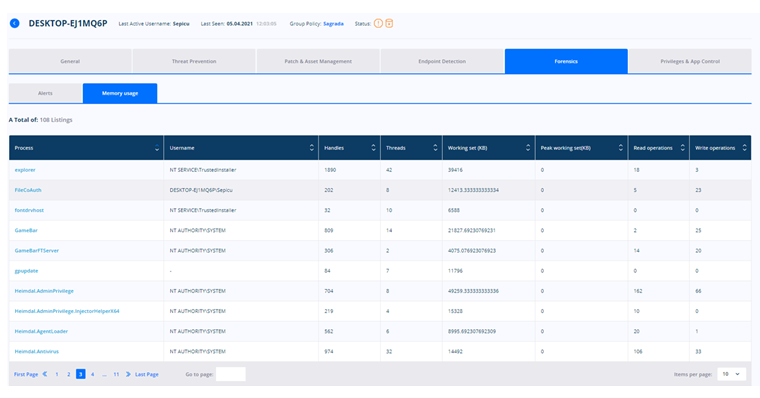Click the dash username in gpupdate row
This screenshot has height=398, width=760.
[x=171, y=271]
